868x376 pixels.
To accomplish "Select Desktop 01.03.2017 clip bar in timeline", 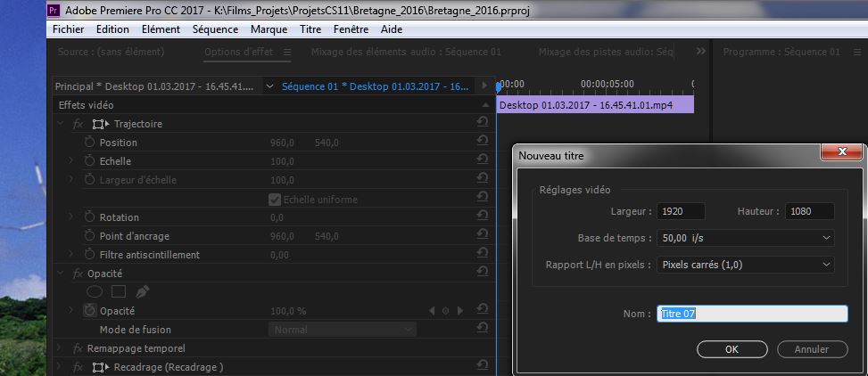I will (x=595, y=105).
